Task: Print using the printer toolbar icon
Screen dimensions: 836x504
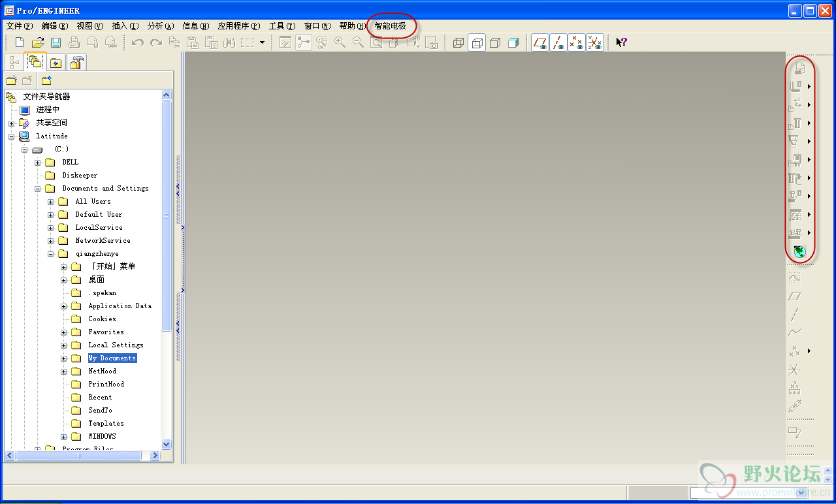Action: [x=74, y=42]
